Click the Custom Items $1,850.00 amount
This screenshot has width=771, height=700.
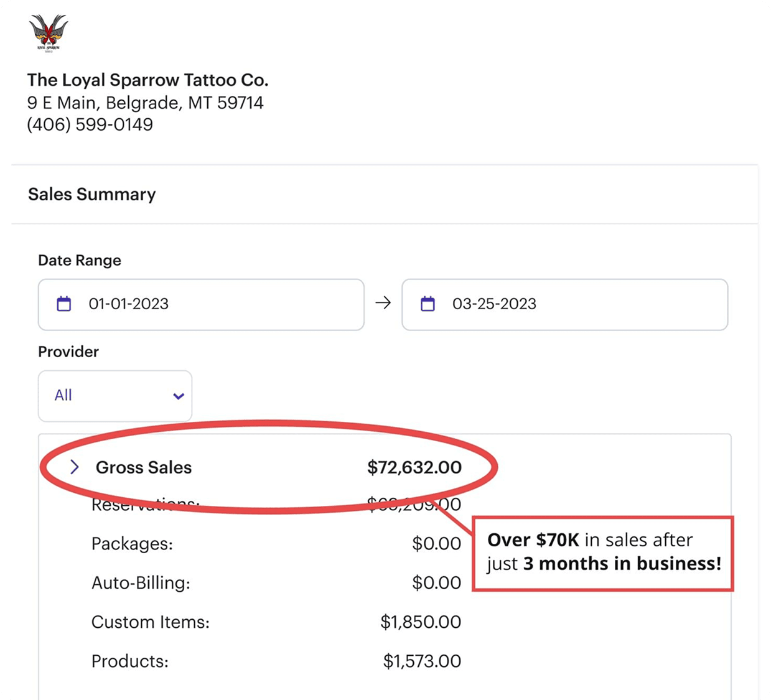[421, 622]
